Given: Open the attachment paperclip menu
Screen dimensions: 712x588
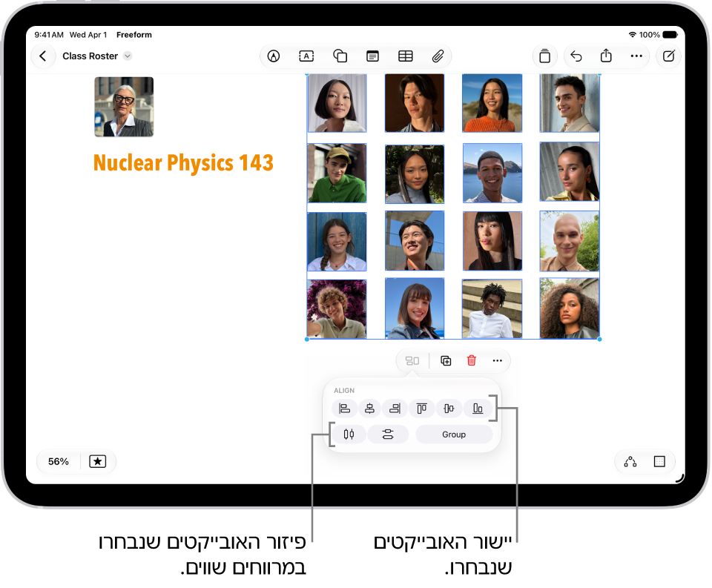Looking at the screenshot, I should tap(438, 56).
